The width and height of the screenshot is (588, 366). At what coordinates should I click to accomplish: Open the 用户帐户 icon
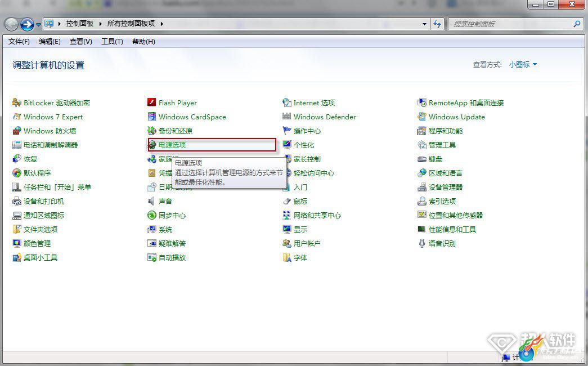pos(286,243)
